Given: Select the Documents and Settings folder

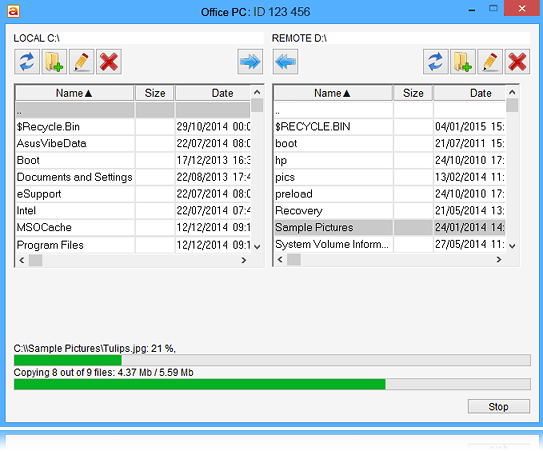Looking at the screenshot, I should click(74, 177).
